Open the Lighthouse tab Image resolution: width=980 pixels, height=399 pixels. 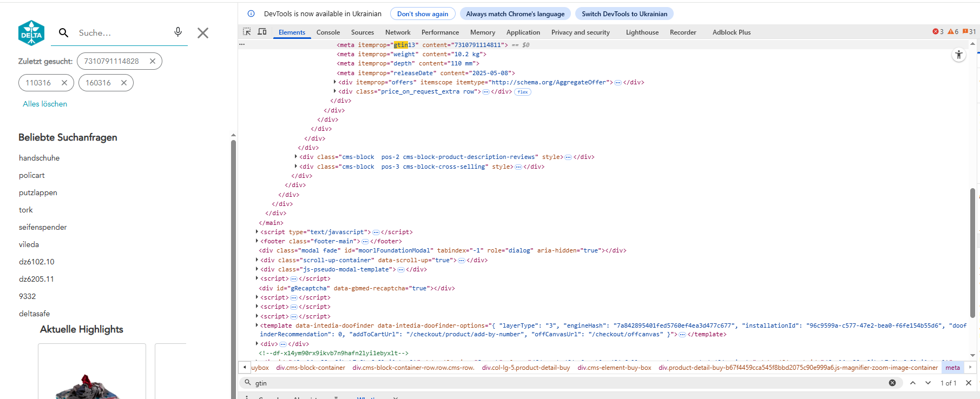point(642,32)
